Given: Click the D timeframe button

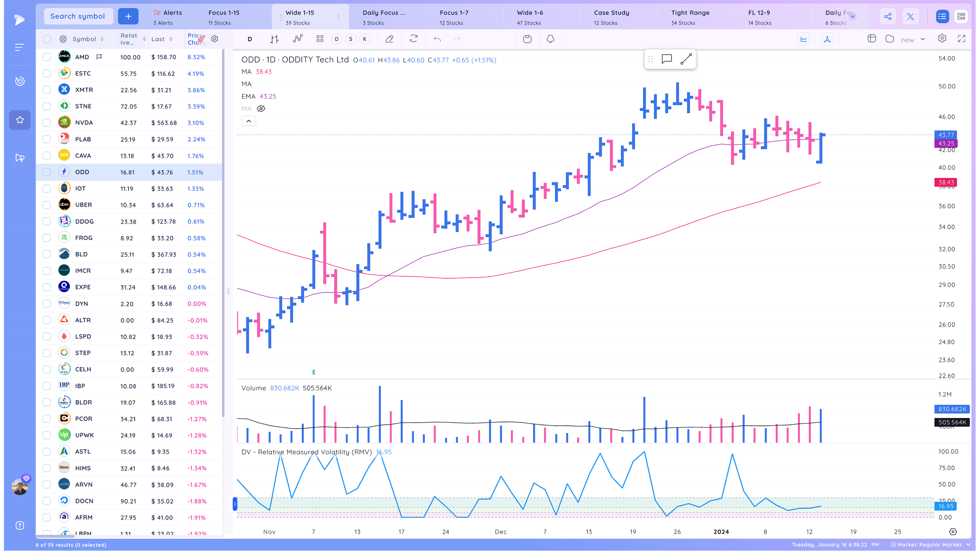Looking at the screenshot, I should pyautogui.click(x=250, y=39).
